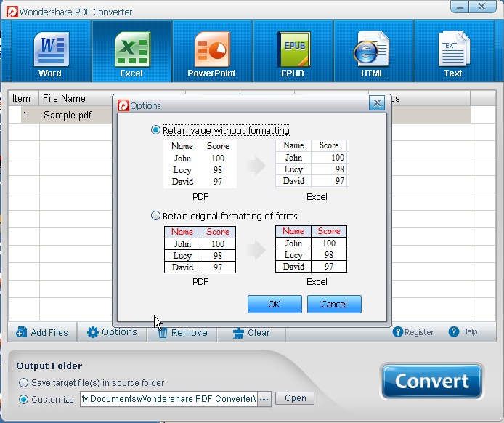
Task: Click the Open output folder button
Action: point(295,398)
